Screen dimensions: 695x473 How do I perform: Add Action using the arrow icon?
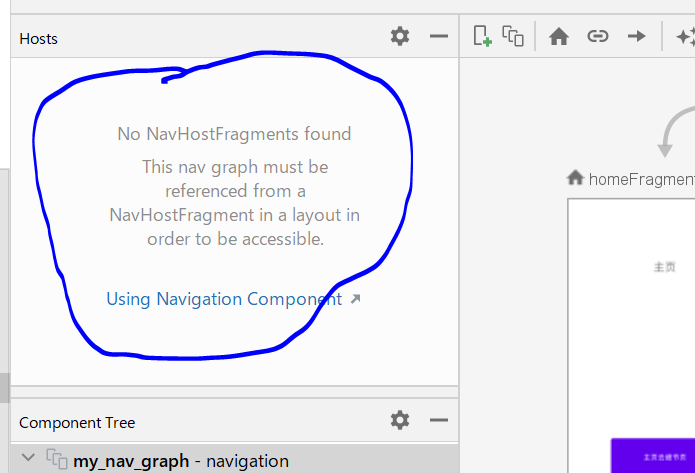pos(636,36)
